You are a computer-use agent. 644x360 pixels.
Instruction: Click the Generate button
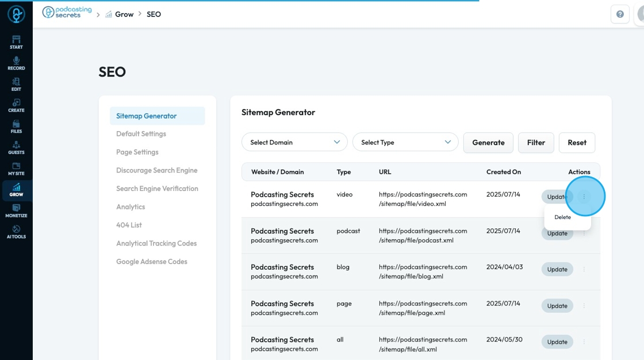(x=488, y=143)
